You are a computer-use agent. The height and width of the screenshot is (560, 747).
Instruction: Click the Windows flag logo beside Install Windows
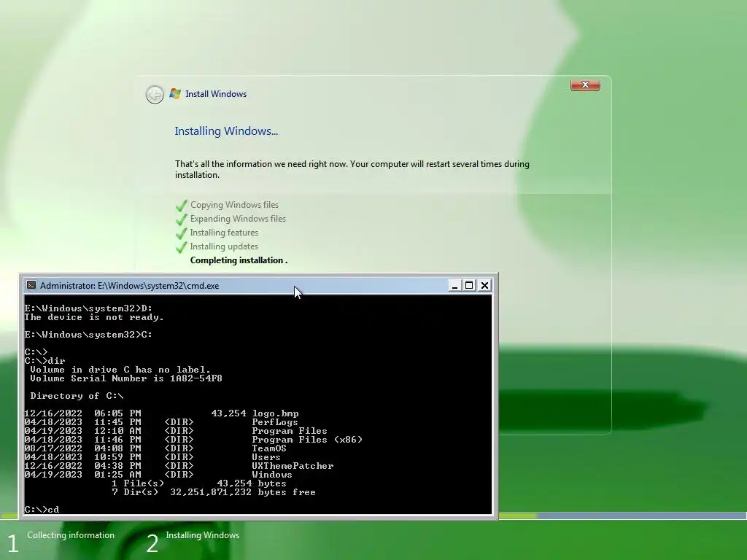175,94
